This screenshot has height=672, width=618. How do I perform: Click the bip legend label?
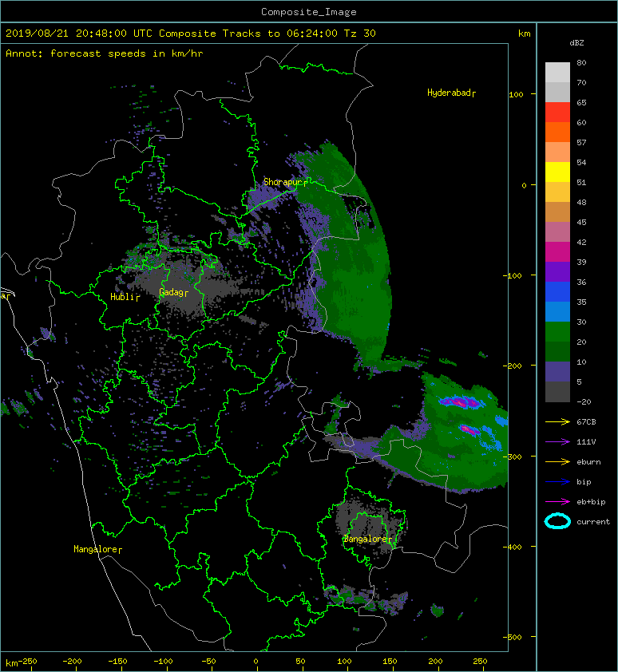pyautogui.click(x=584, y=482)
